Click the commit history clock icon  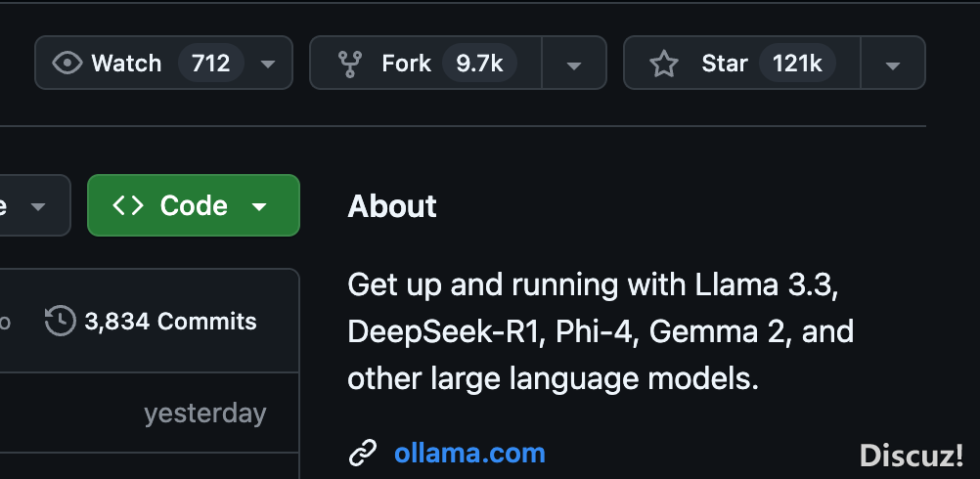tap(60, 321)
